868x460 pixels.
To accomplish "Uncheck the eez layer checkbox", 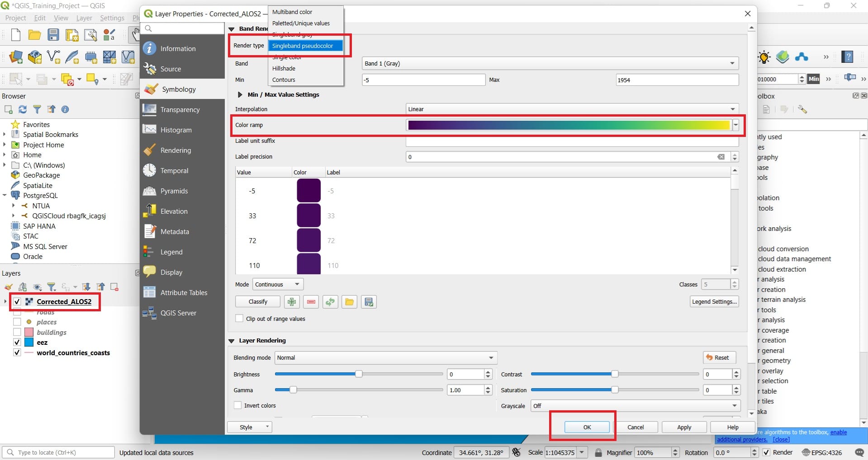I will [x=17, y=342].
